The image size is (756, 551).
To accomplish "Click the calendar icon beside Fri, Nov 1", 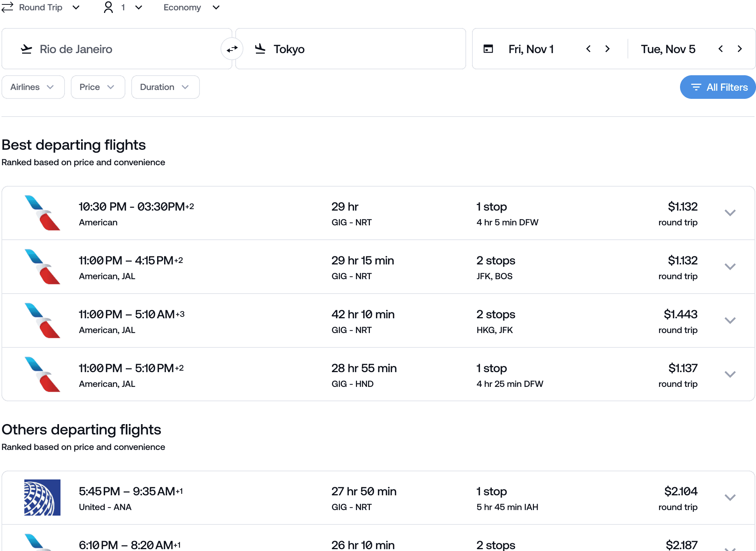I will coord(488,49).
